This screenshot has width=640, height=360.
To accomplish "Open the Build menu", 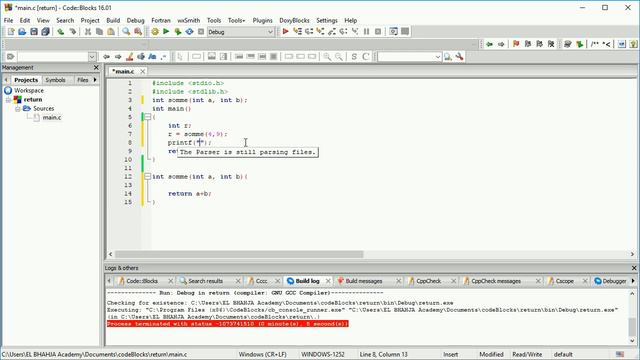I will 113,20.
